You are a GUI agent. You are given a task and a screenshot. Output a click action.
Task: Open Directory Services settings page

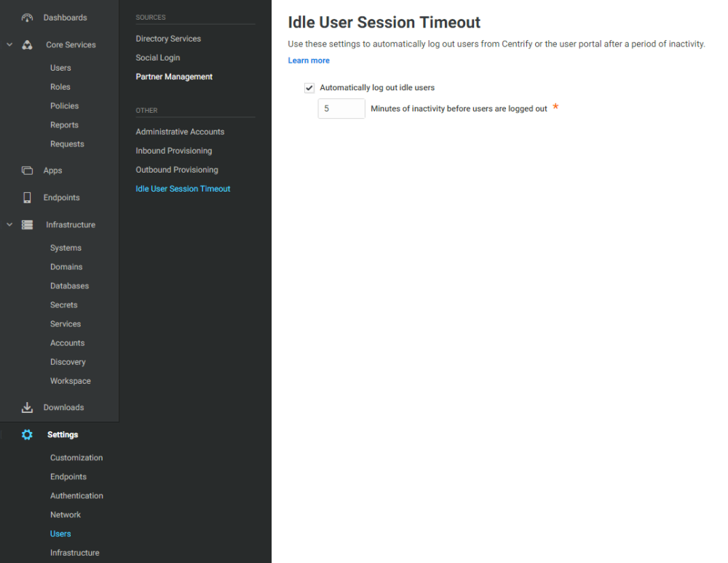(168, 39)
